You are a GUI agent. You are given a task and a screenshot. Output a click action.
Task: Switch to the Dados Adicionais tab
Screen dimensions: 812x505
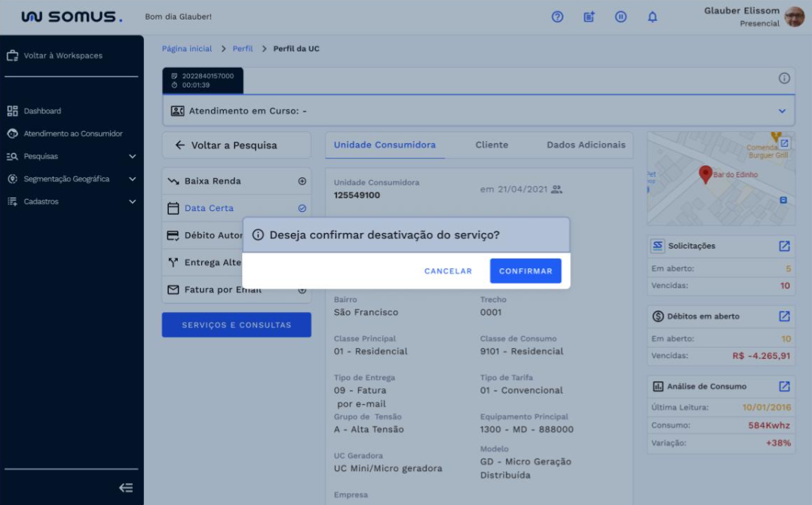click(586, 145)
